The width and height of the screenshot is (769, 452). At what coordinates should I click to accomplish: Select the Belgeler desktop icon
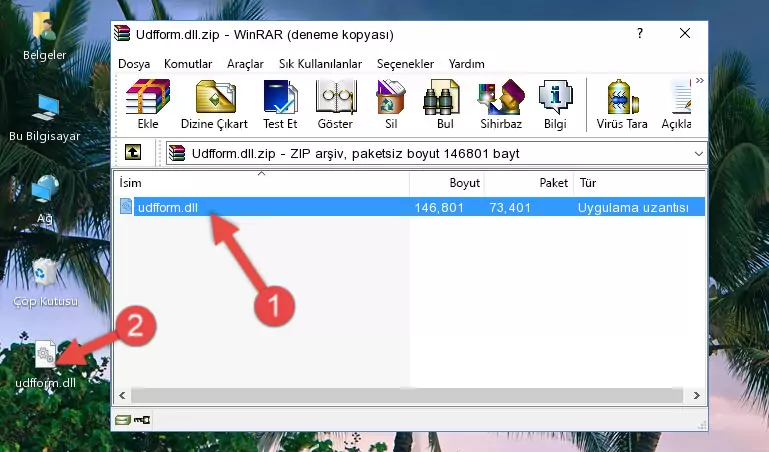[x=45, y=36]
